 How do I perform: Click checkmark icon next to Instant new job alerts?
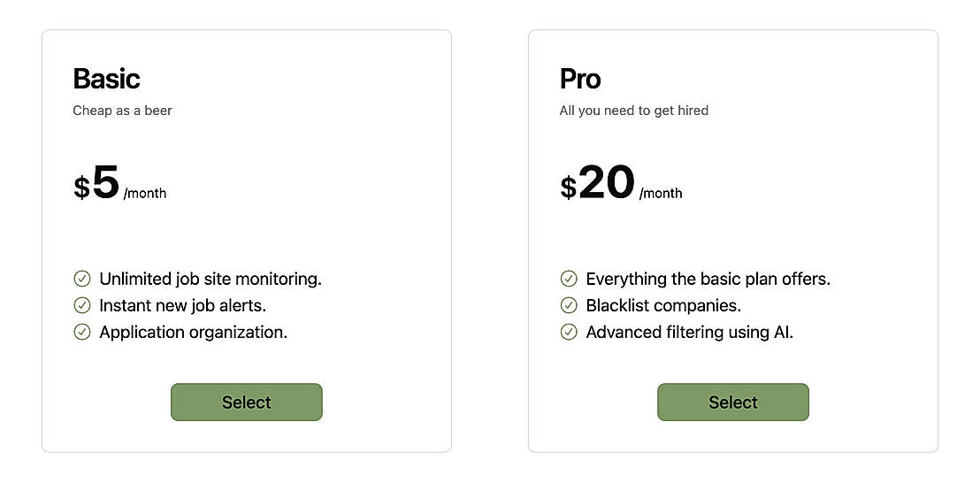point(82,305)
